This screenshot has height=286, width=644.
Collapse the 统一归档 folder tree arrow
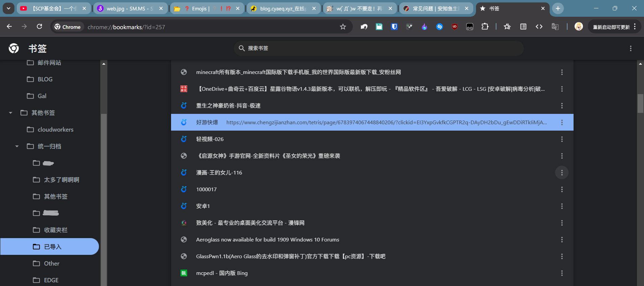(17, 146)
